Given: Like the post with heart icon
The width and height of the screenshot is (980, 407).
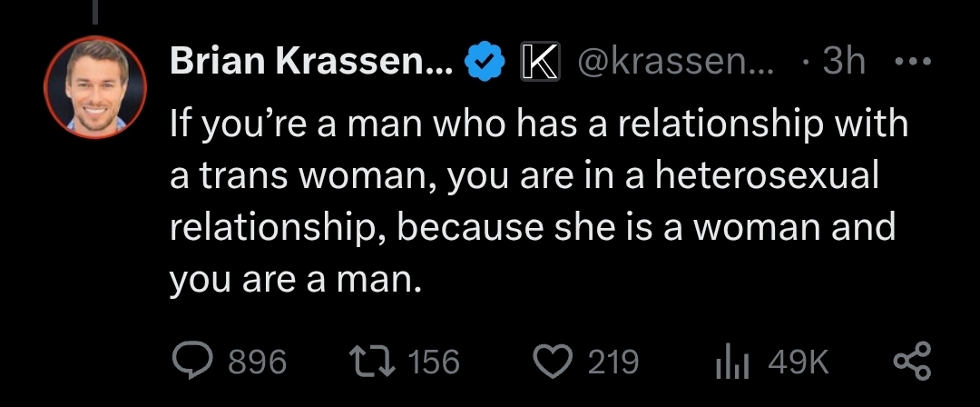Looking at the screenshot, I should click(x=554, y=362).
